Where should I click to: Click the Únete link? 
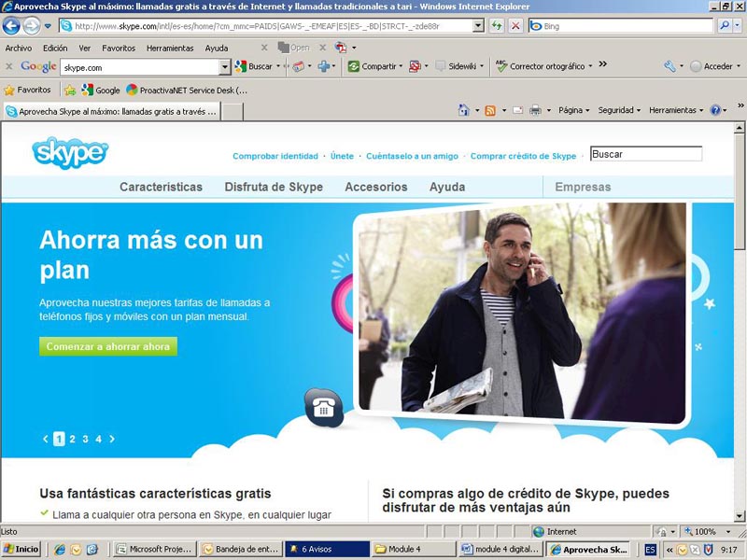pos(342,156)
